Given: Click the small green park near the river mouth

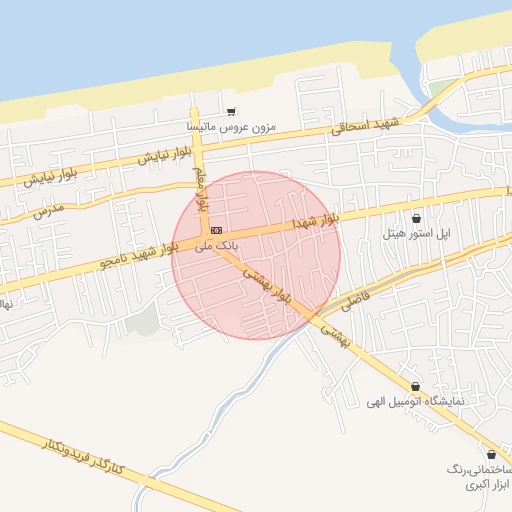Looking at the screenshot, I should 442,87.
